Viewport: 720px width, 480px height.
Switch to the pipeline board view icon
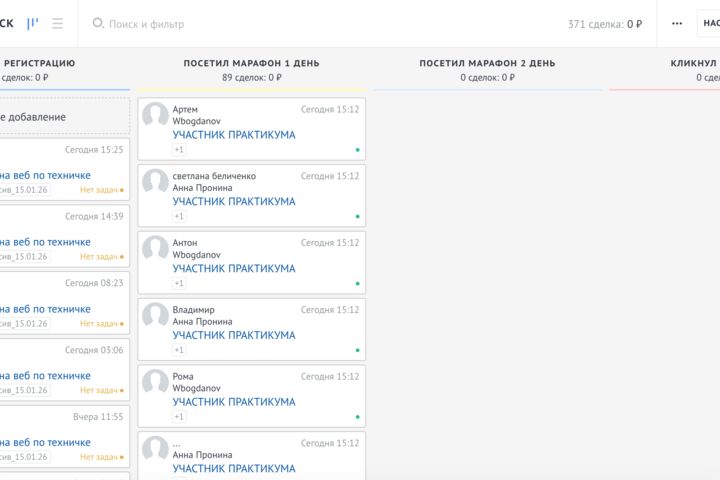pyautogui.click(x=33, y=23)
